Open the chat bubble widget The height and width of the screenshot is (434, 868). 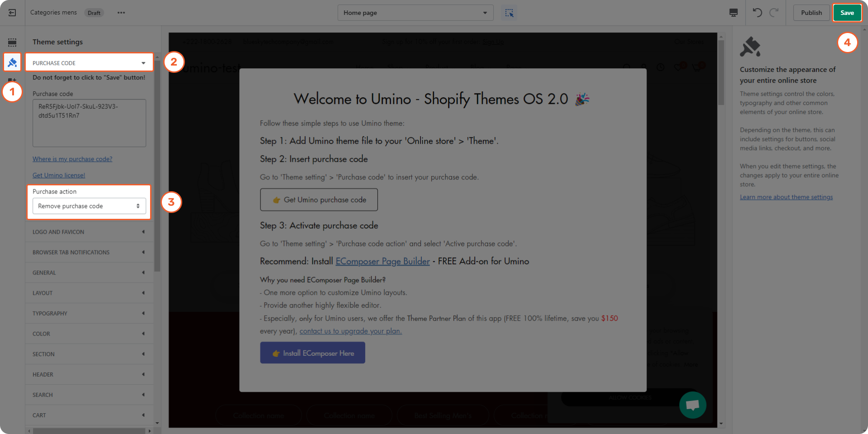click(693, 405)
